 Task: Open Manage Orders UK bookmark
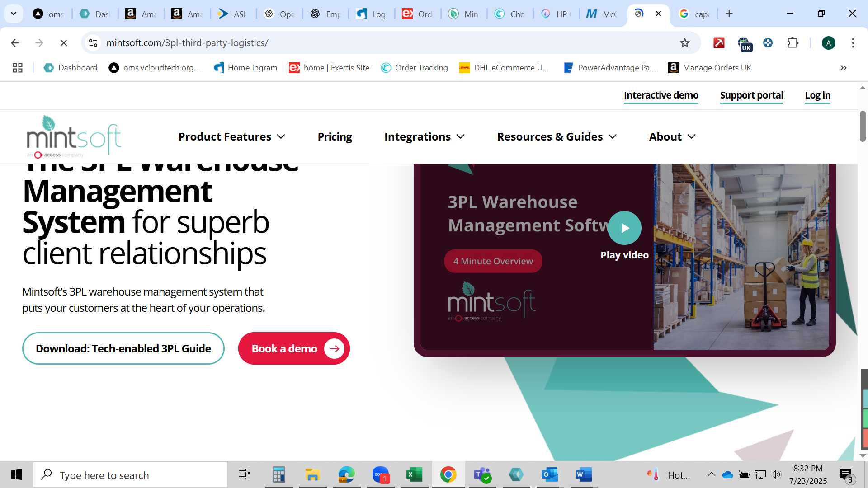point(710,68)
